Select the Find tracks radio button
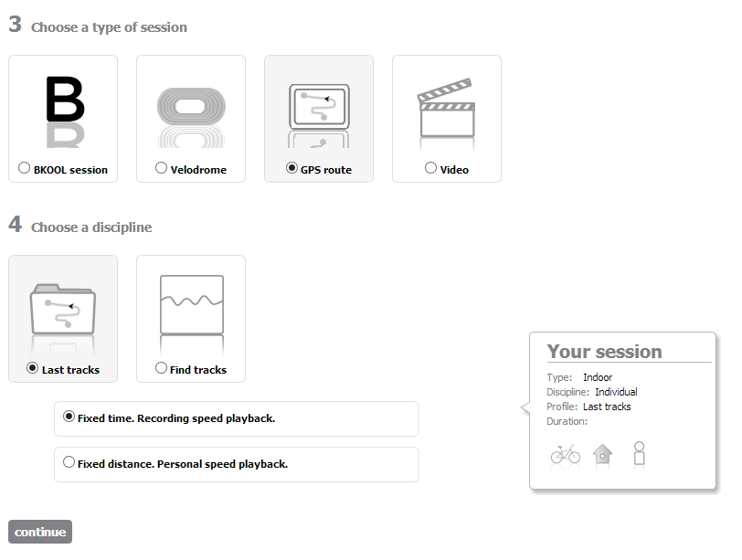The width and height of the screenshot is (742, 560). coord(161,368)
